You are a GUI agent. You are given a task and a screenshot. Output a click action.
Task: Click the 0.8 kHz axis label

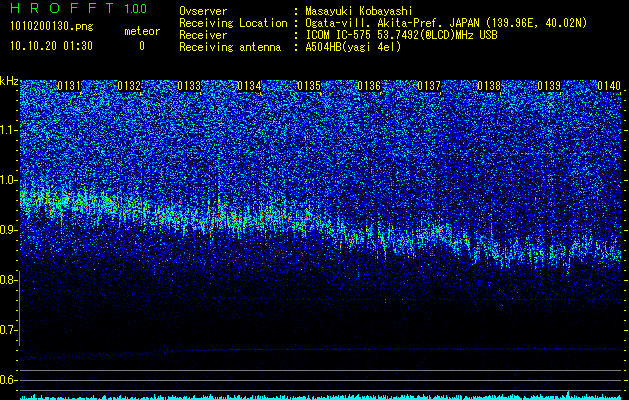10,280
